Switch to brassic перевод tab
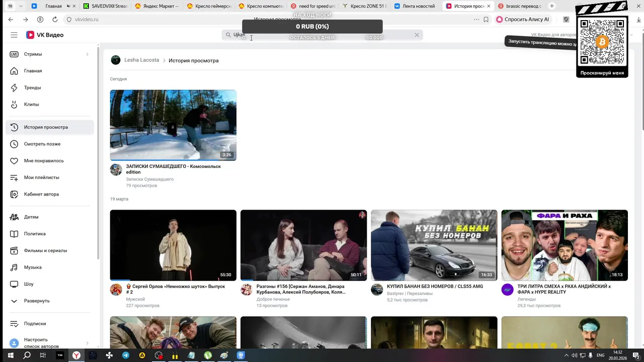The width and height of the screenshot is (644, 362). pos(520,6)
